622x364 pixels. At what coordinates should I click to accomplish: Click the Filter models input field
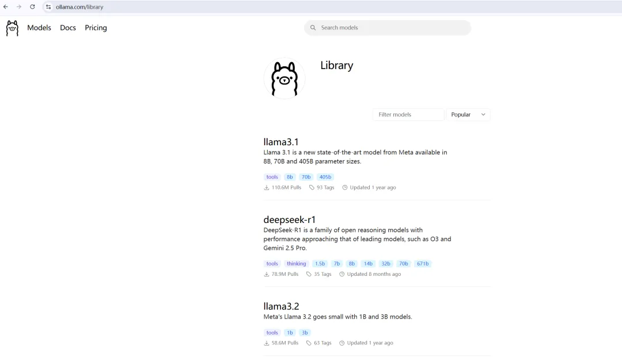click(408, 115)
